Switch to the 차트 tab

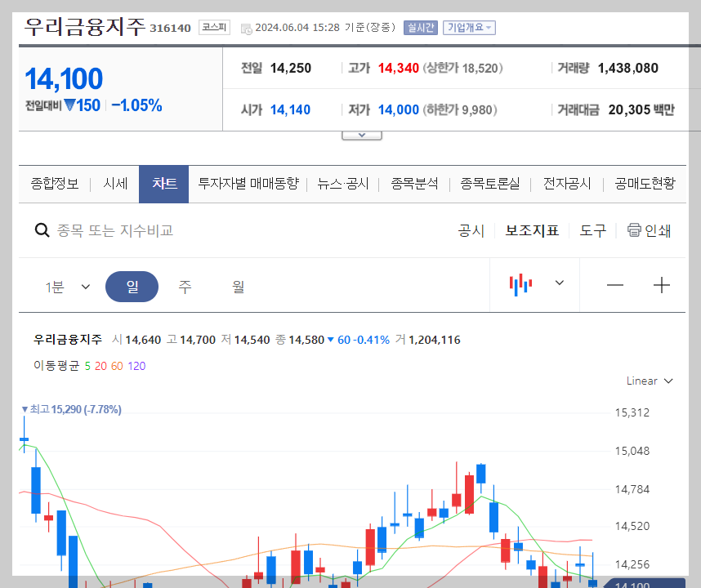pyautogui.click(x=163, y=184)
